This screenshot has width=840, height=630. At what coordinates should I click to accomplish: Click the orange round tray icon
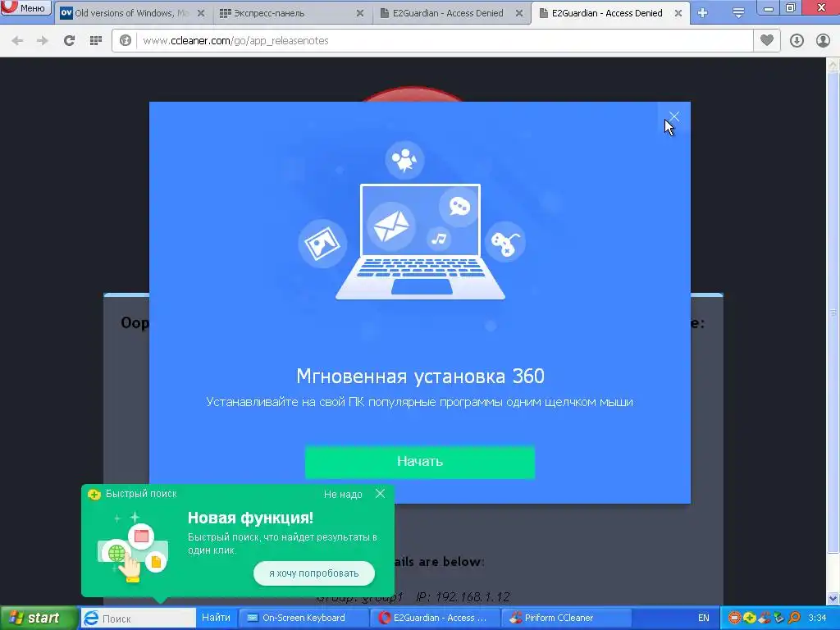click(734, 618)
